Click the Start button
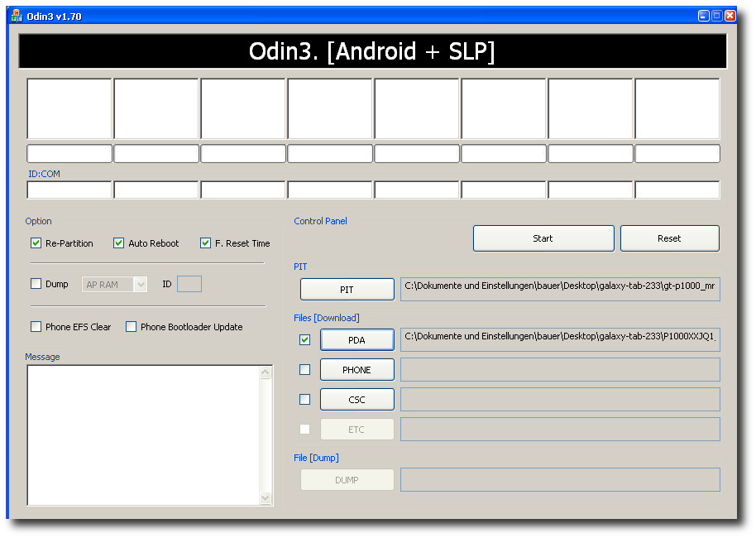756x538 pixels. (543, 238)
